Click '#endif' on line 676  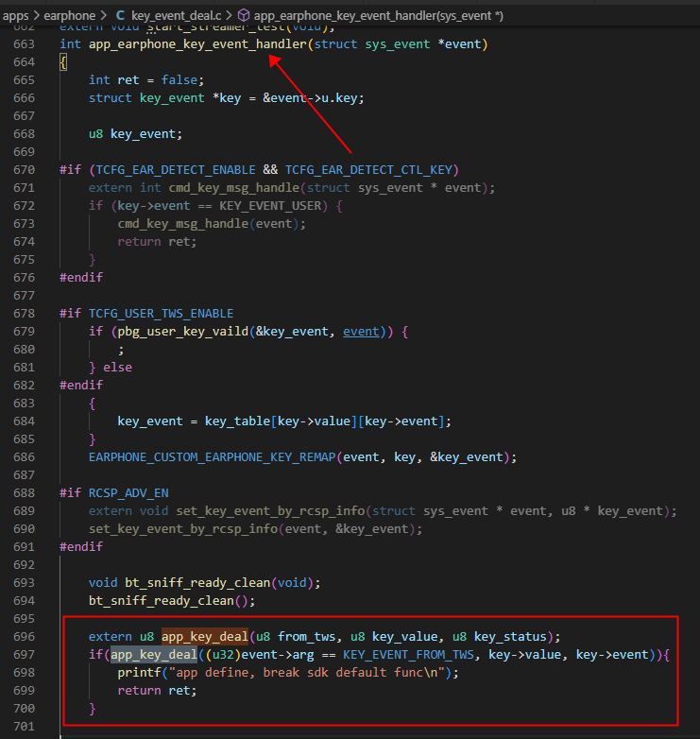[x=81, y=278]
